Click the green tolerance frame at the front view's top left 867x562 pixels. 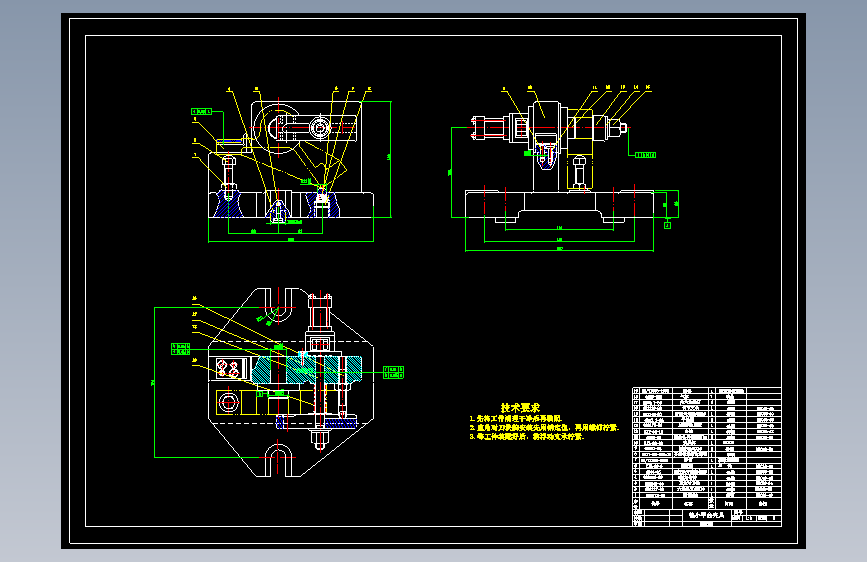click(201, 112)
